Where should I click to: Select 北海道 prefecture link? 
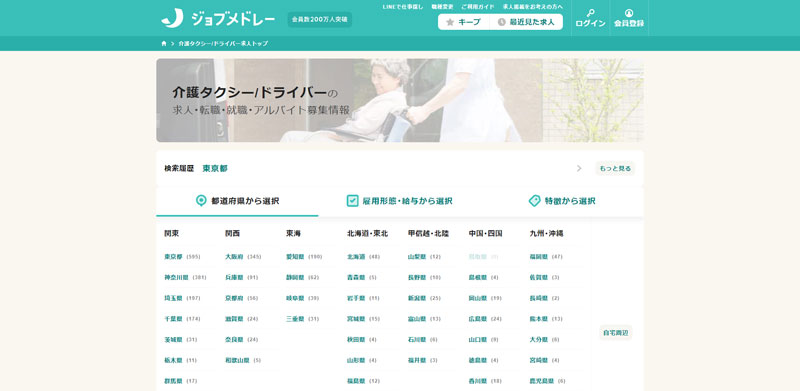(356, 257)
